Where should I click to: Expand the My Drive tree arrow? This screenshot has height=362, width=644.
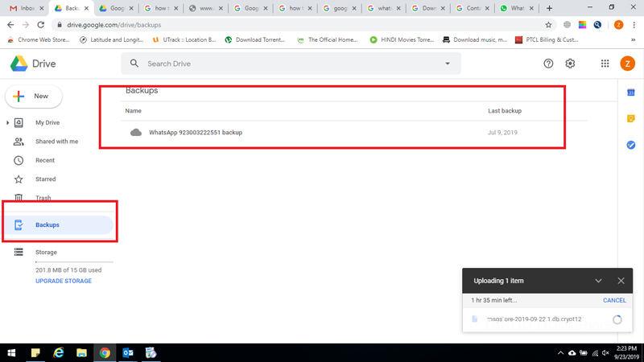pos(7,123)
